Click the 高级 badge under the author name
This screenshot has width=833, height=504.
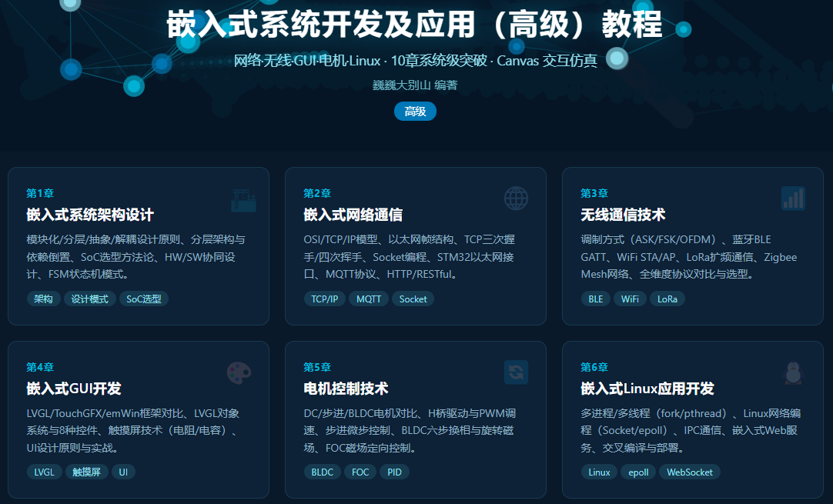pos(415,112)
